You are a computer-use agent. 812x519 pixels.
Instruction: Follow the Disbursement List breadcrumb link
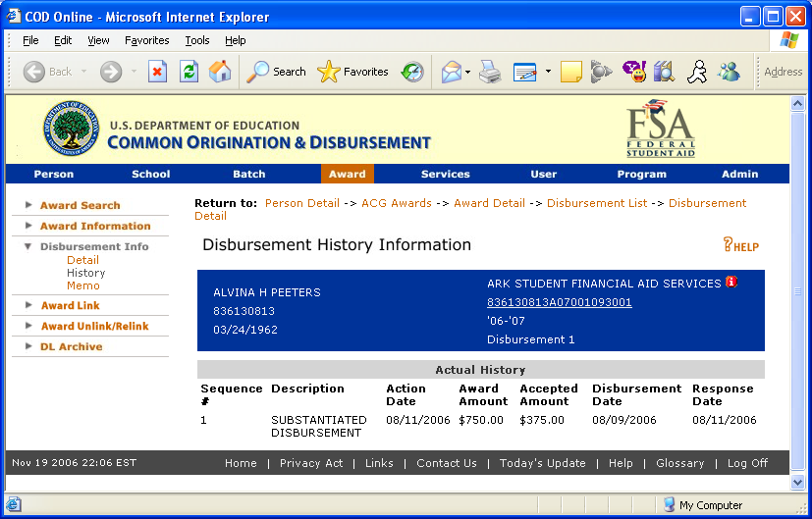point(597,203)
